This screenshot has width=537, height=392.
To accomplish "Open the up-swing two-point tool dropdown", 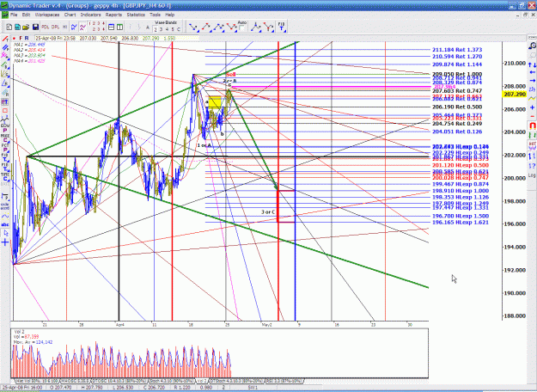I will click(206, 27).
